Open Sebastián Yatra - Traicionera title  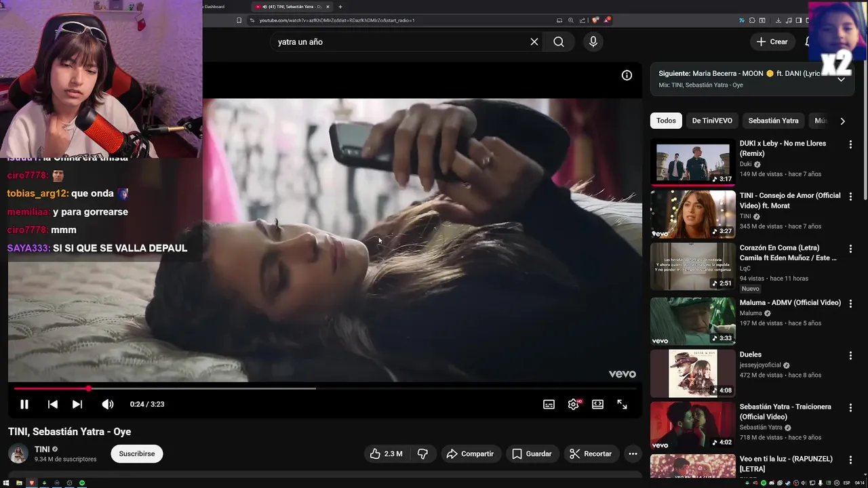coord(785,411)
